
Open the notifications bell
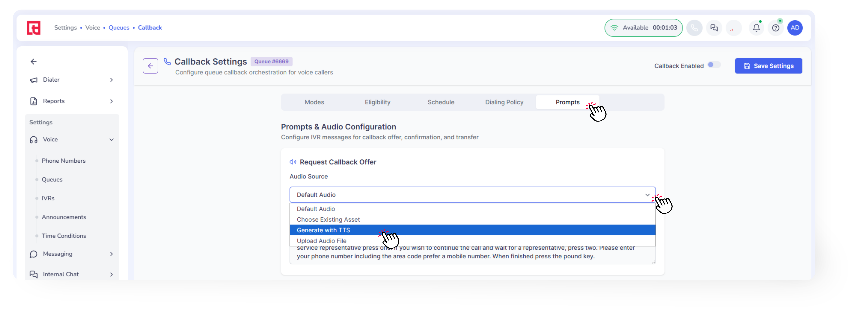point(756,28)
